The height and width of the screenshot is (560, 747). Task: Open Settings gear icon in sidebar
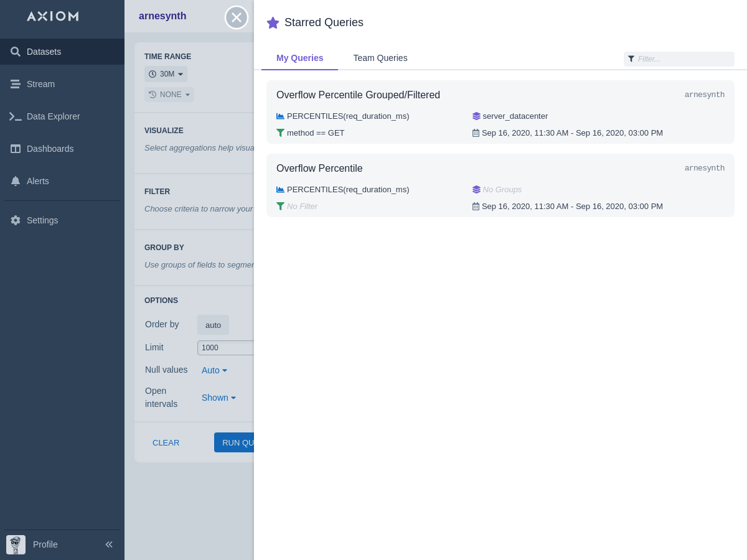point(16,220)
